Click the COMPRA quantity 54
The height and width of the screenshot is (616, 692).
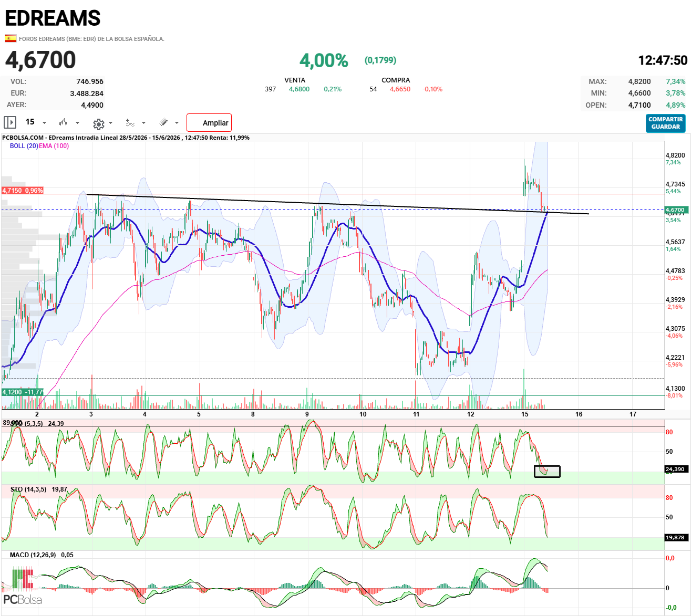click(x=373, y=89)
